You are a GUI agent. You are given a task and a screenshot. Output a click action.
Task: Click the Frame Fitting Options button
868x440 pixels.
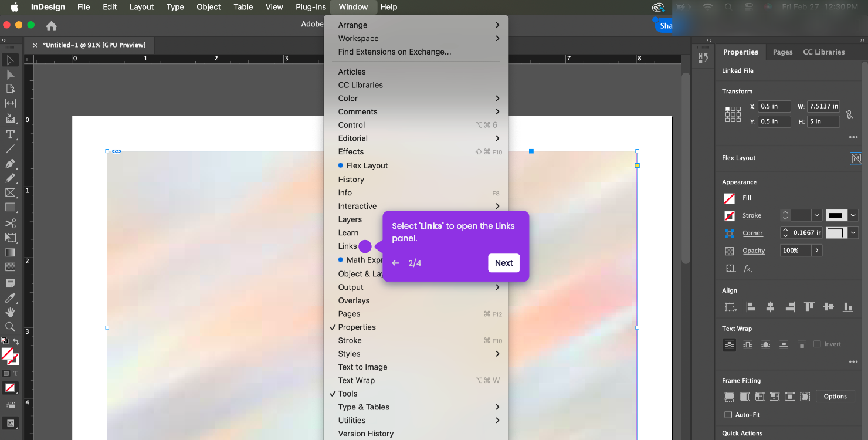(x=835, y=397)
